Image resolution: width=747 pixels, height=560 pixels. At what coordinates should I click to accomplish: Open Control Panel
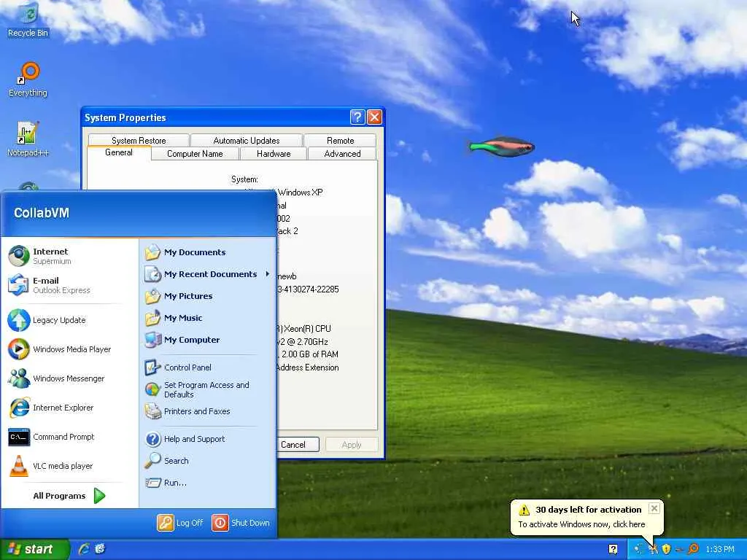(x=208, y=367)
